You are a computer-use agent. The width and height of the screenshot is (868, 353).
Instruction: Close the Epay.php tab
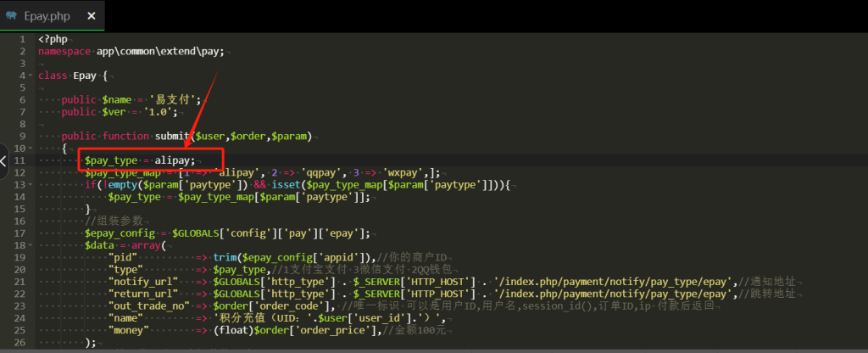[92, 14]
